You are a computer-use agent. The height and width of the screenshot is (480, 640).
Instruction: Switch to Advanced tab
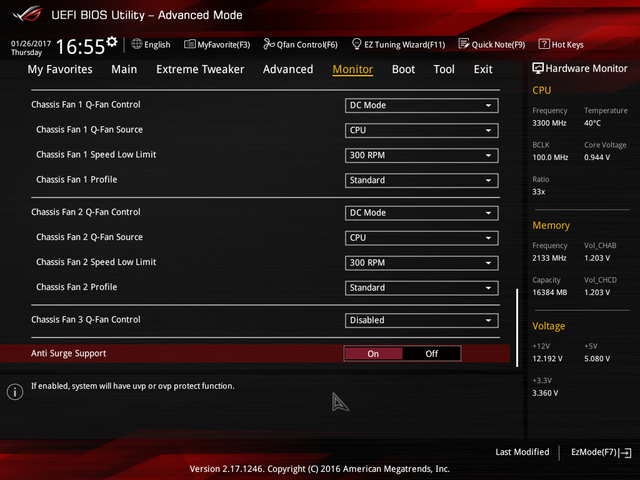288,69
